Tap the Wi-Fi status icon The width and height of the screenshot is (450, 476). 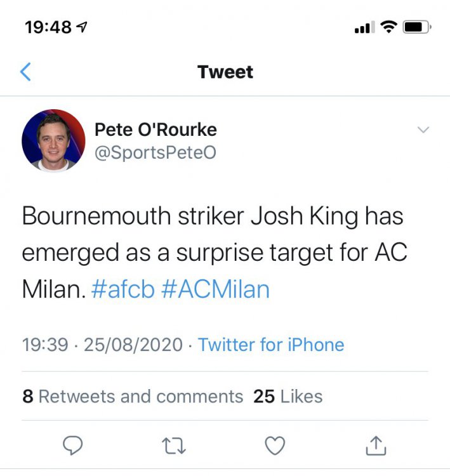tap(388, 28)
